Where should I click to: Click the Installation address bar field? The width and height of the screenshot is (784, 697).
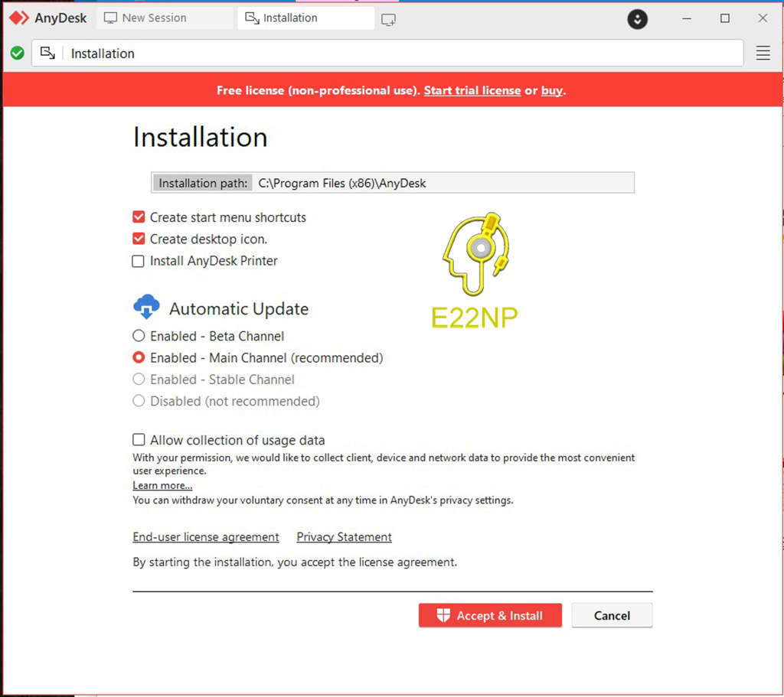click(387, 53)
